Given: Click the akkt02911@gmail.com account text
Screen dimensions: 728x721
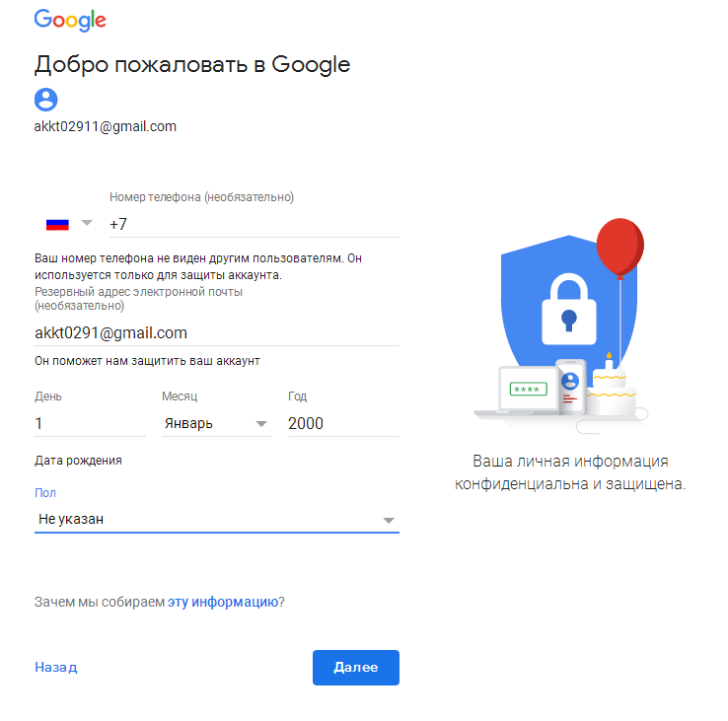Looking at the screenshot, I should [106, 126].
